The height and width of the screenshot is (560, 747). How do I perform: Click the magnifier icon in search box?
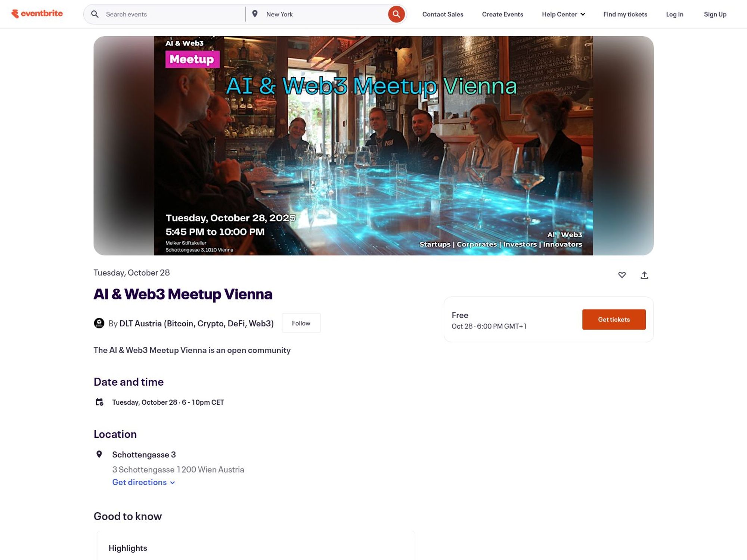point(95,14)
